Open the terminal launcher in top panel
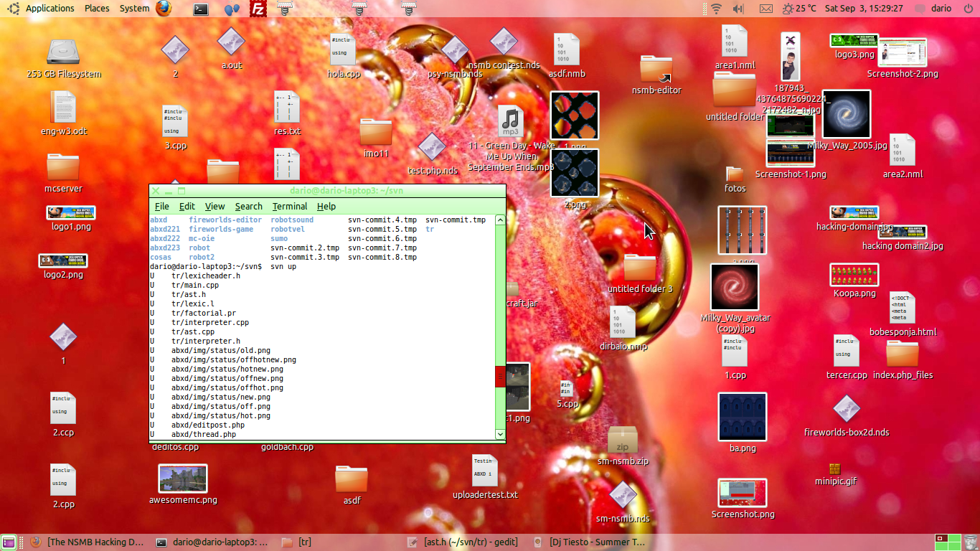Image resolution: width=980 pixels, height=551 pixels. click(202, 9)
